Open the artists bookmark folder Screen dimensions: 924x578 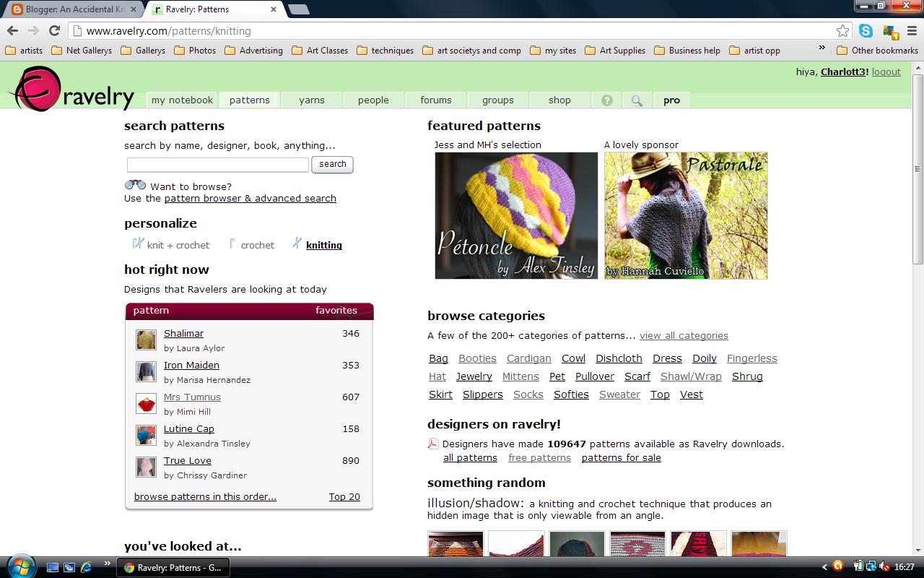24,51
